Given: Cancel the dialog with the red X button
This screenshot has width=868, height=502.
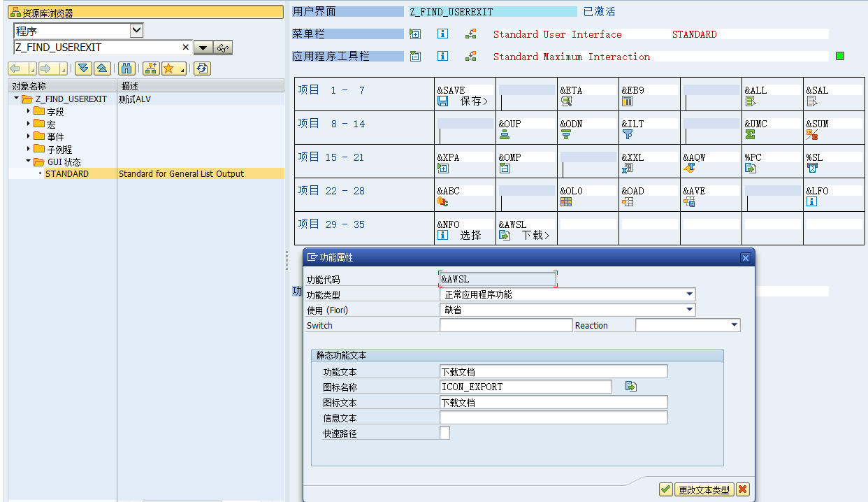Looking at the screenshot, I should (x=742, y=490).
